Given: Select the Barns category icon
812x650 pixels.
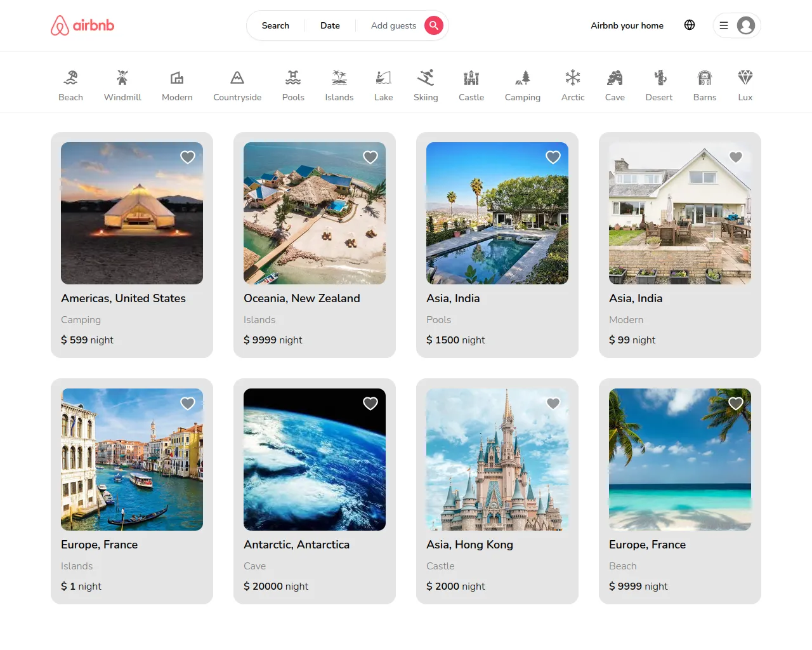Looking at the screenshot, I should [x=705, y=77].
